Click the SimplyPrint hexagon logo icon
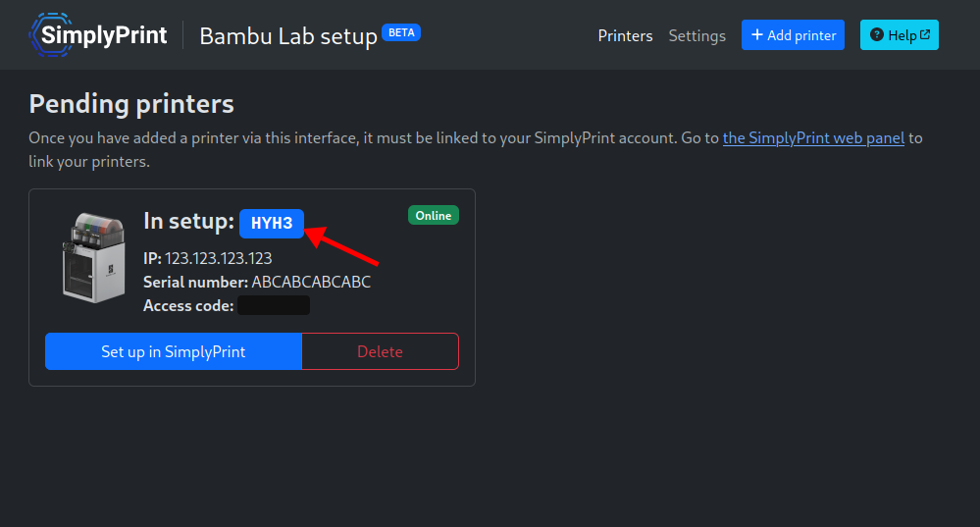980x527 pixels. 51,35
